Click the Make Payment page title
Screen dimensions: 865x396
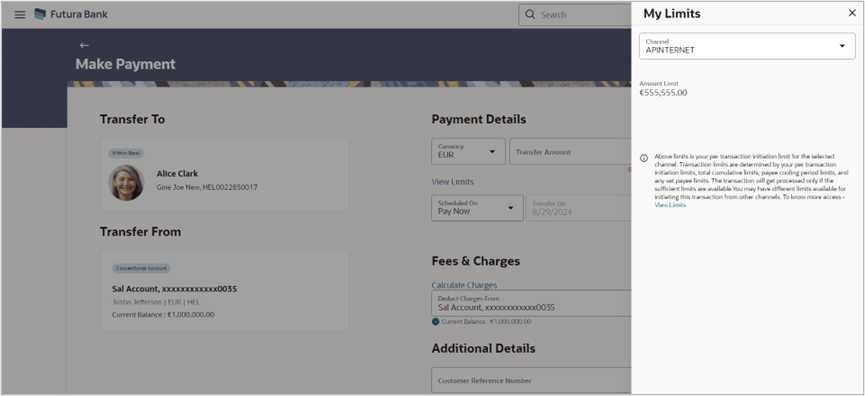click(x=125, y=64)
